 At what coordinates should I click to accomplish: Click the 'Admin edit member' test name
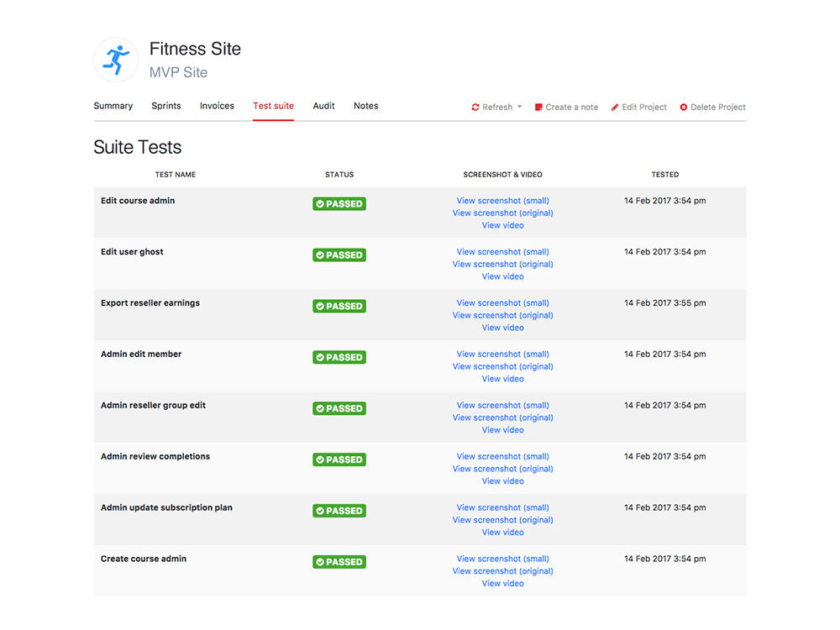[x=141, y=354]
